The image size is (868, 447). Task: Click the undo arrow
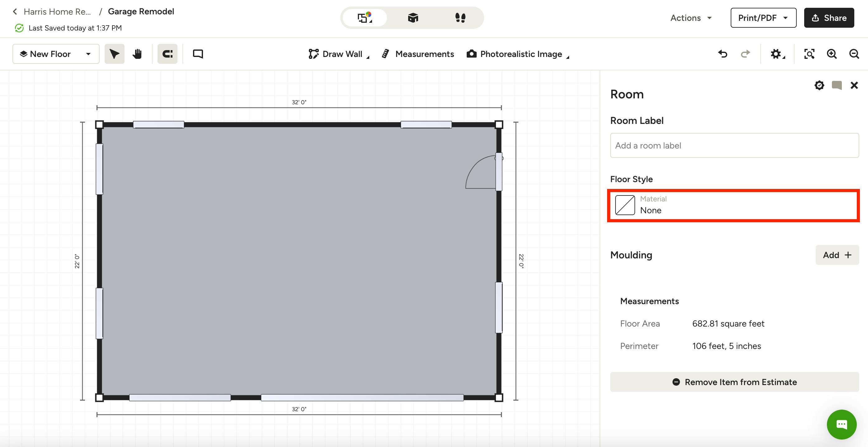pyautogui.click(x=722, y=54)
